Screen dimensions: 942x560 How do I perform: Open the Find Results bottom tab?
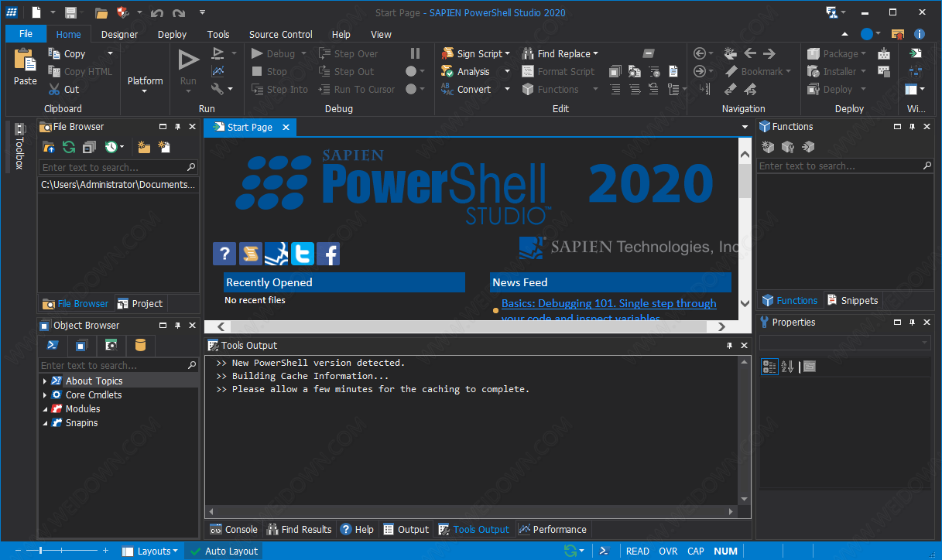click(299, 529)
